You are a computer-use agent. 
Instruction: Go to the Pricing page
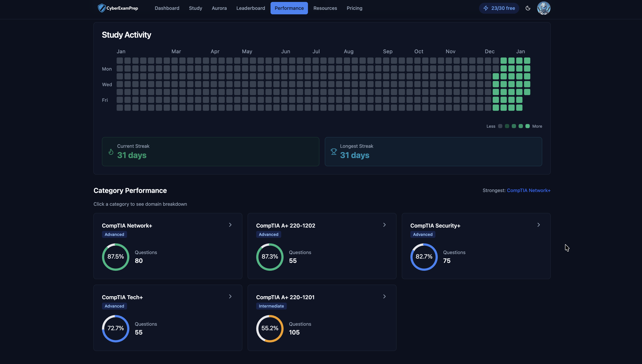[354, 8]
